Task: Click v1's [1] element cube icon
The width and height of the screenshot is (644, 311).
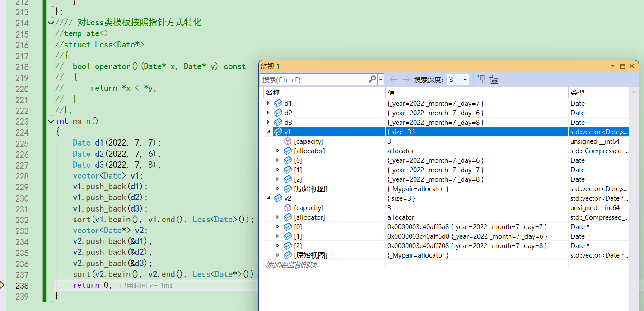Action: (288, 170)
